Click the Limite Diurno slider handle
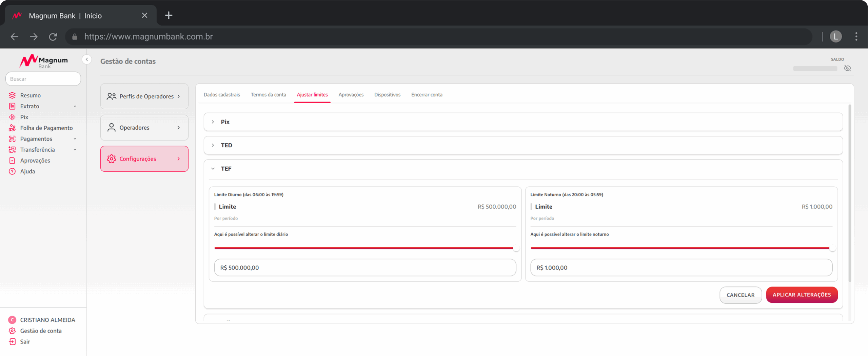The height and width of the screenshot is (356, 868). tap(516, 248)
